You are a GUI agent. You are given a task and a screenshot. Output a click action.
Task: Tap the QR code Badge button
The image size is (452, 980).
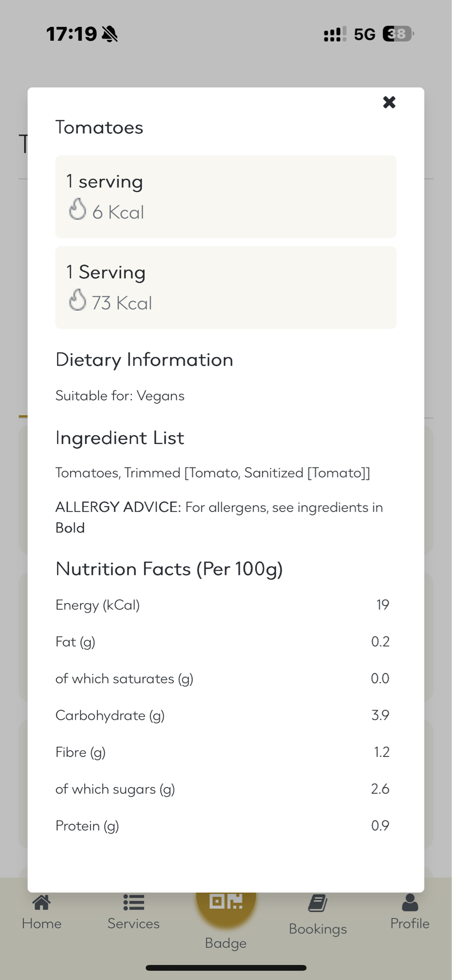(226, 901)
